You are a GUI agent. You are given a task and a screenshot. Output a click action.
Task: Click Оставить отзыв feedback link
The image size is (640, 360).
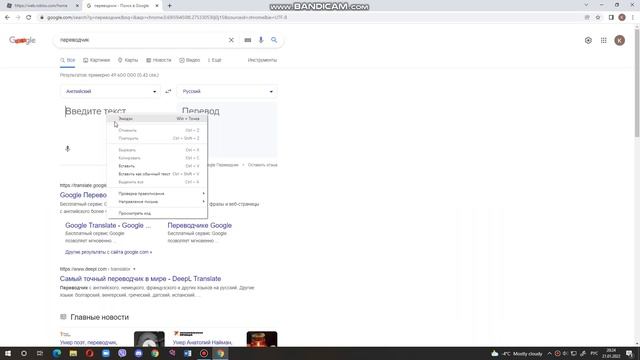[x=262, y=165]
